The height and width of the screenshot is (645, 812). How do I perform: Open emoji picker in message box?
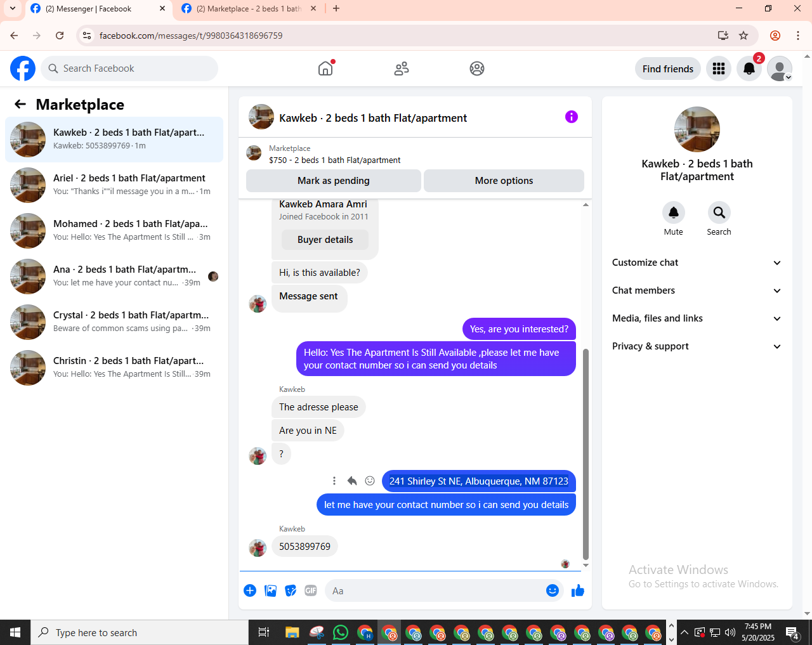553,590
